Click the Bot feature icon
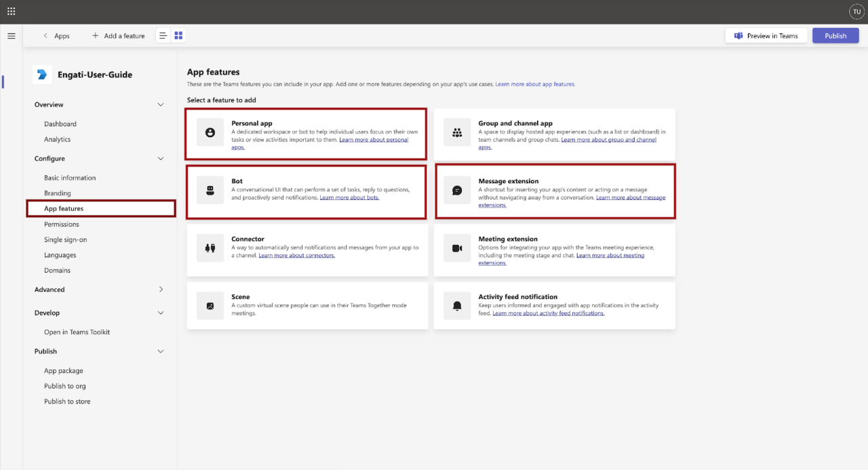The height and width of the screenshot is (470, 868). pyautogui.click(x=210, y=191)
